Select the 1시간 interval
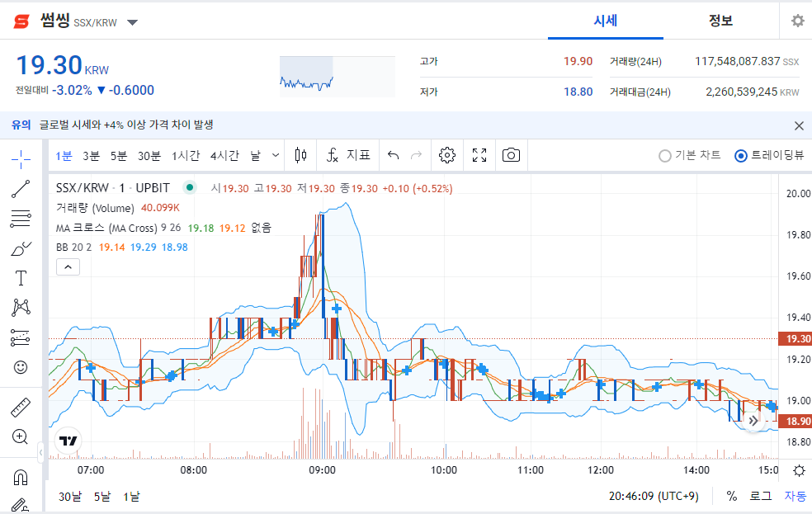Screen dimensions: 812x514 pos(186,155)
